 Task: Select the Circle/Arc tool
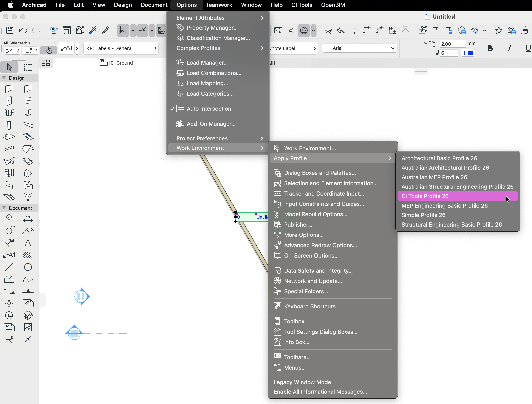coord(28,267)
